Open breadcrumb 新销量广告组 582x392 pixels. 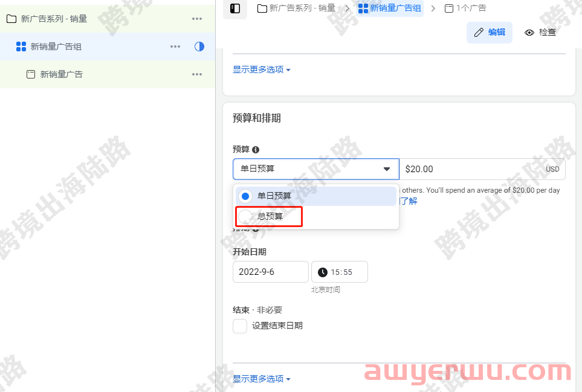coord(390,8)
